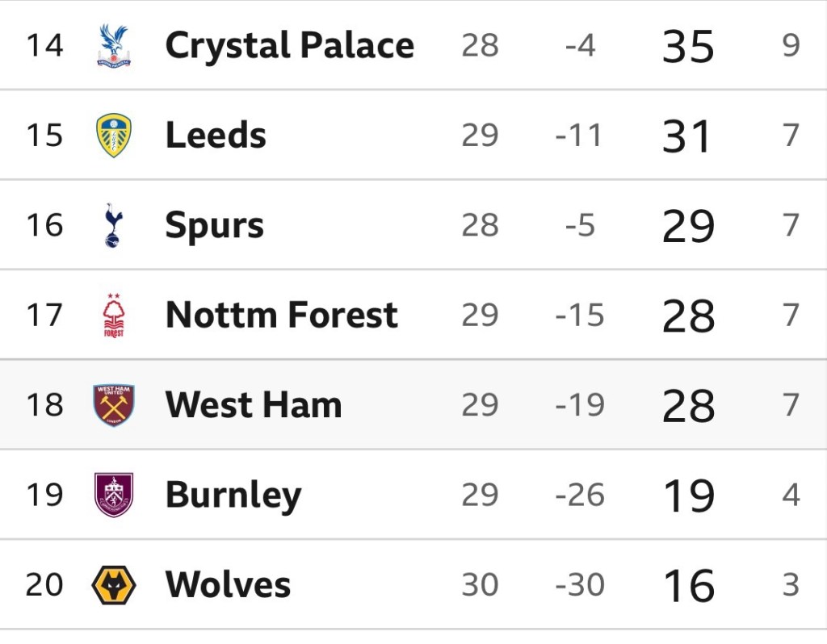Click Leeds' 31 points value
The image size is (827, 644).
pyautogui.click(x=688, y=136)
